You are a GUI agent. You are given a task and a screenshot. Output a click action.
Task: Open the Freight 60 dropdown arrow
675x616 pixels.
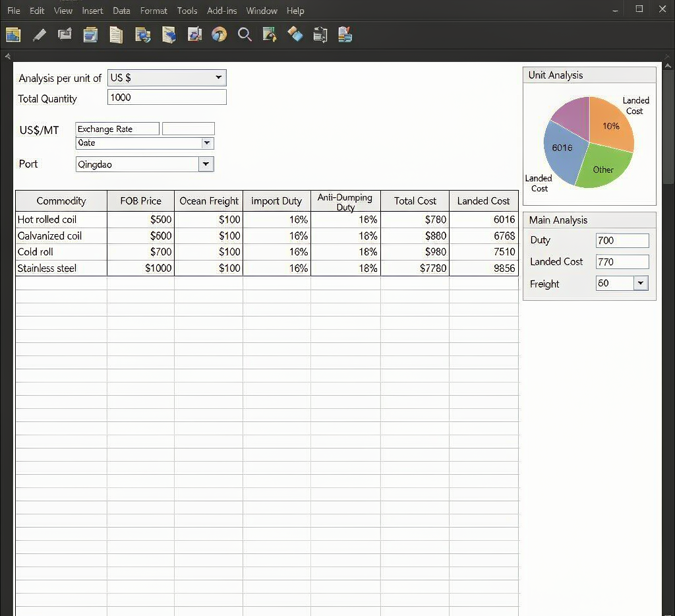pos(641,283)
